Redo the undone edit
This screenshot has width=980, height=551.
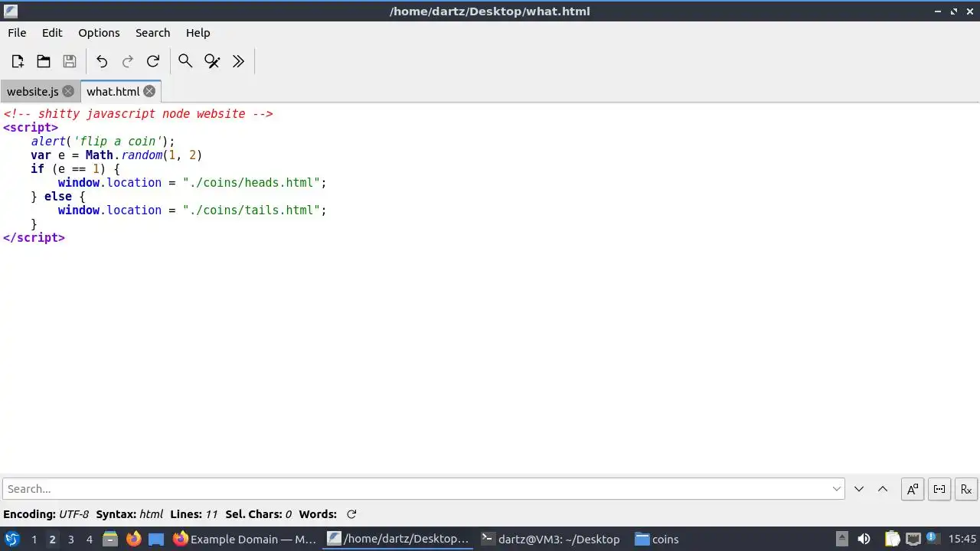pyautogui.click(x=128, y=61)
